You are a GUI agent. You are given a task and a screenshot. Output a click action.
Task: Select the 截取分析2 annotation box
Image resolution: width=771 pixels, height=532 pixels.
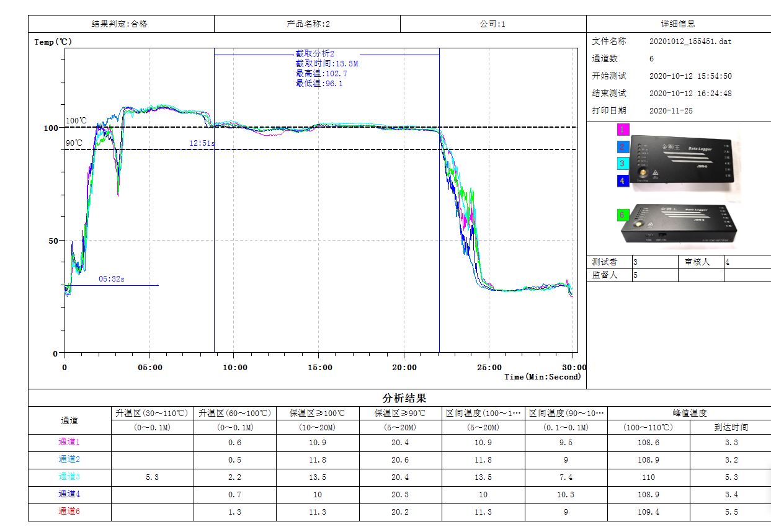pos(324,68)
